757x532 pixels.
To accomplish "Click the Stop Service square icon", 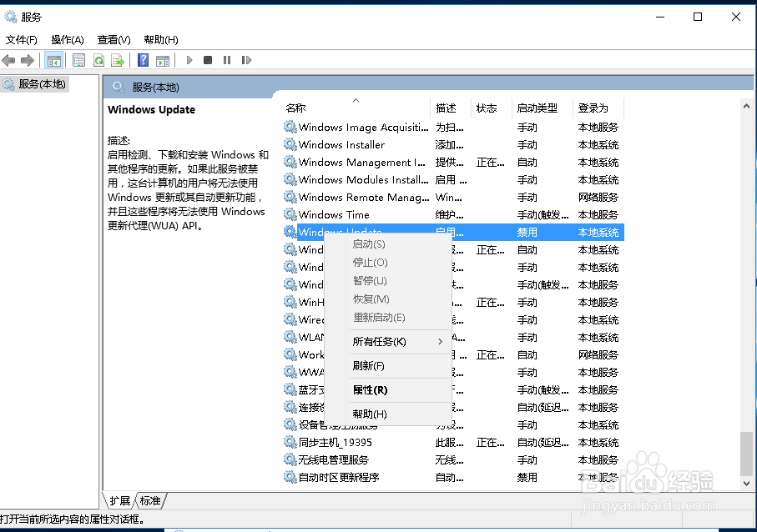I will tap(208, 60).
